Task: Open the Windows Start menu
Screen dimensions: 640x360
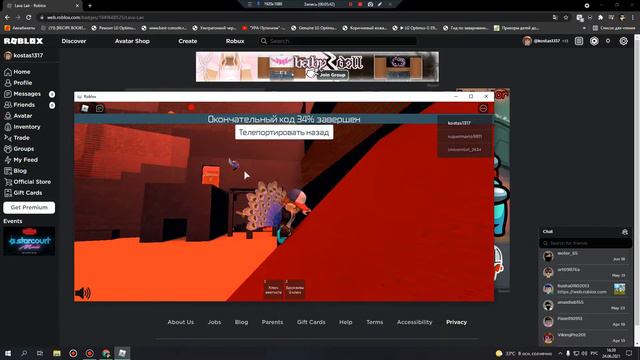Action: tap(8, 353)
